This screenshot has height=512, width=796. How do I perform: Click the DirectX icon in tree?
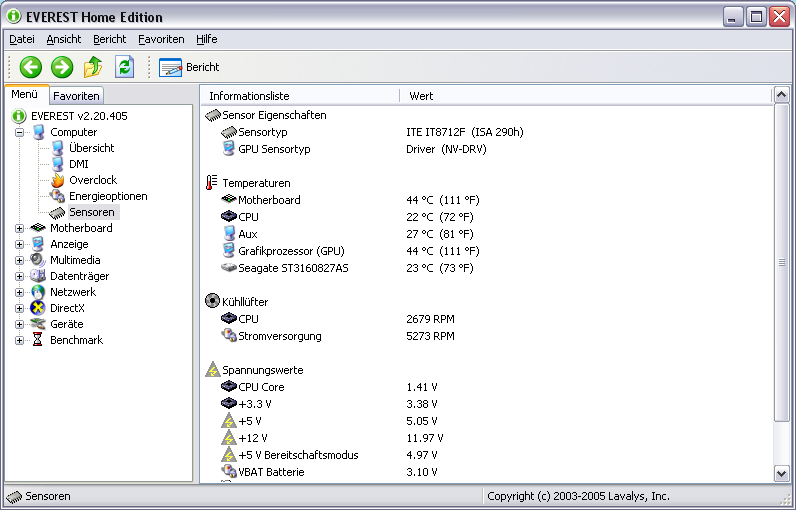tap(38, 308)
